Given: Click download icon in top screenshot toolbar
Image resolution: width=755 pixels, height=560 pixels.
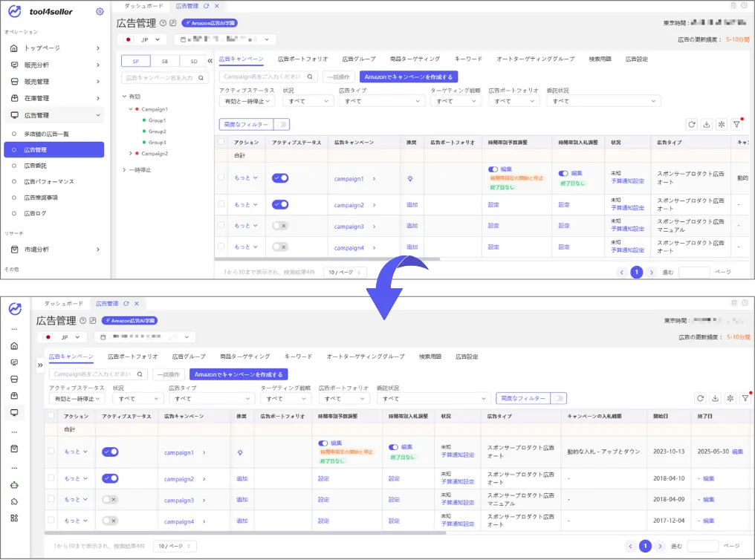Looking at the screenshot, I should pyautogui.click(x=707, y=125).
